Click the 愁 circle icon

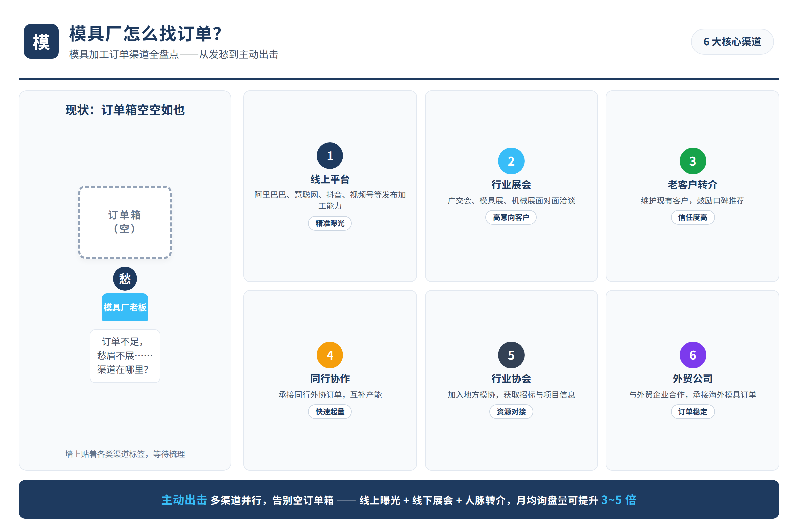(x=125, y=279)
